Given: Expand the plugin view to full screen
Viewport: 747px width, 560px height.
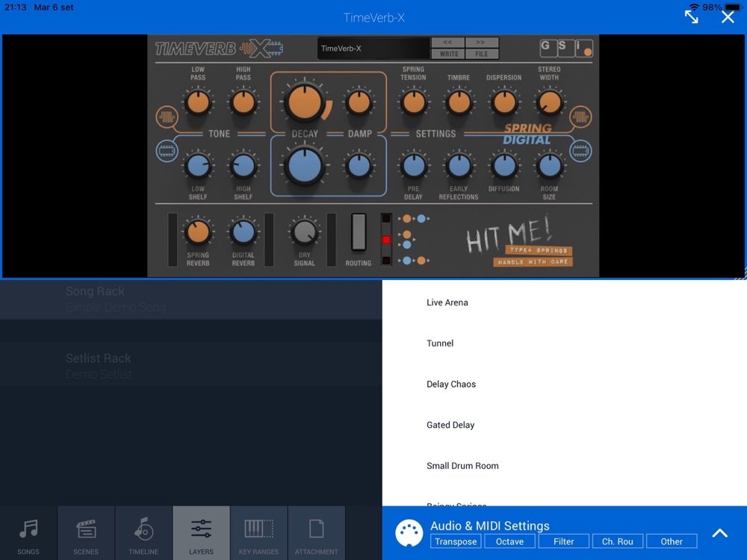Looking at the screenshot, I should tap(691, 17).
